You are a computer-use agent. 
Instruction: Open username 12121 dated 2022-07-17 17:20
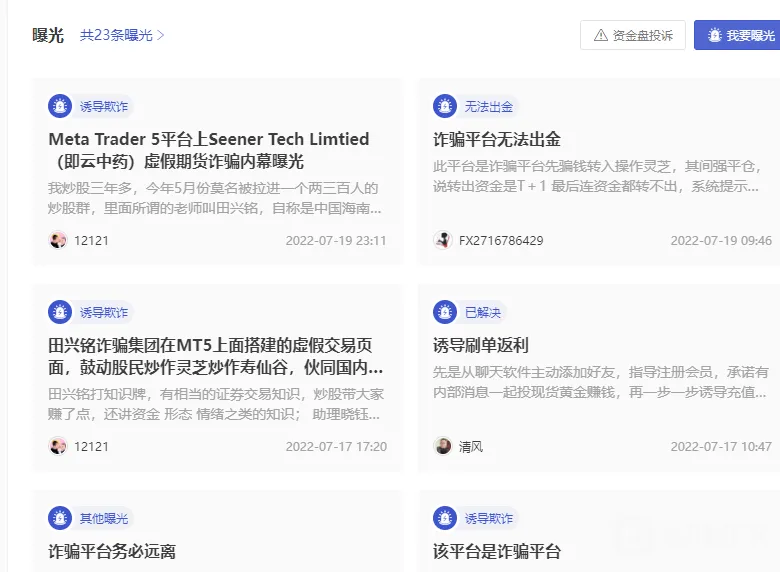91,447
